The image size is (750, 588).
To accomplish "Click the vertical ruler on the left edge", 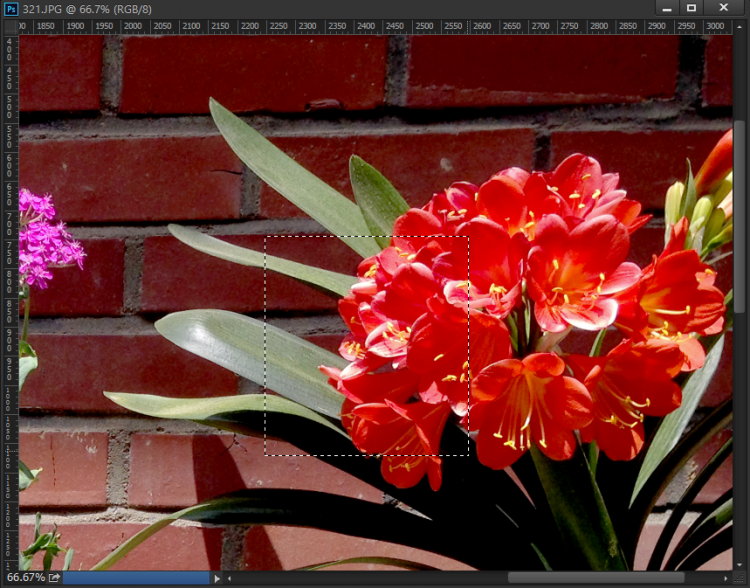I will point(10,300).
